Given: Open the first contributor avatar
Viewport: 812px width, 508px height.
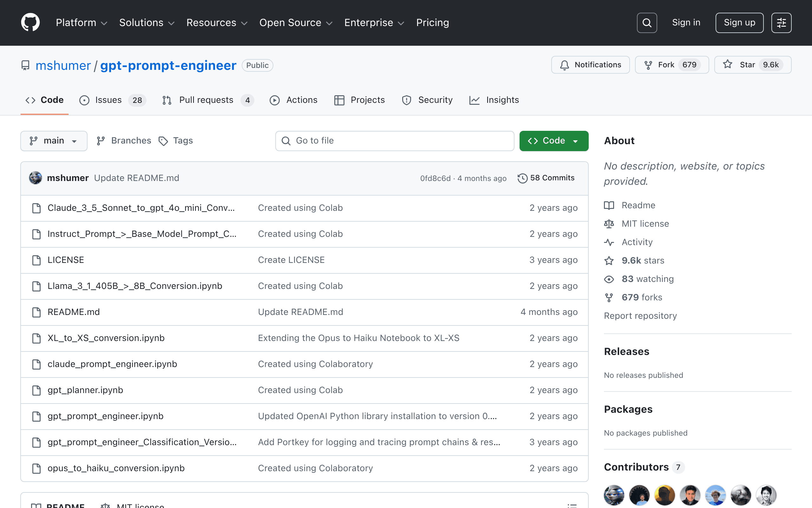Looking at the screenshot, I should [614, 495].
